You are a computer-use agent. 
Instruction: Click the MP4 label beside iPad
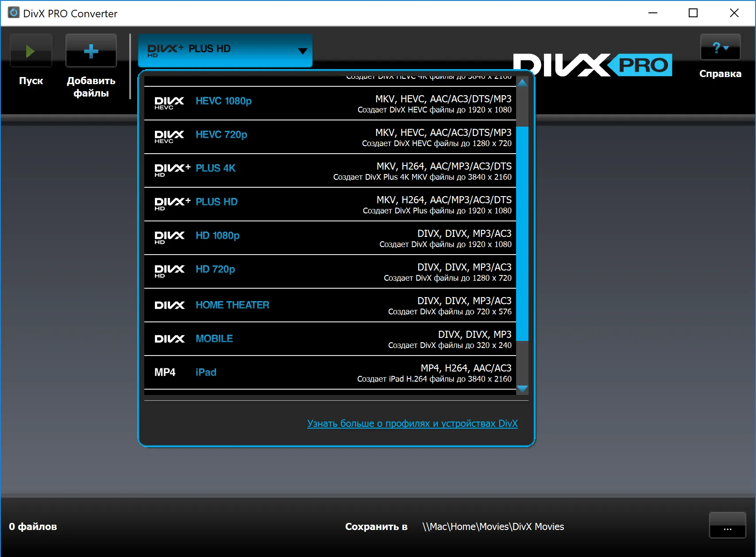pyautogui.click(x=165, y=372)
